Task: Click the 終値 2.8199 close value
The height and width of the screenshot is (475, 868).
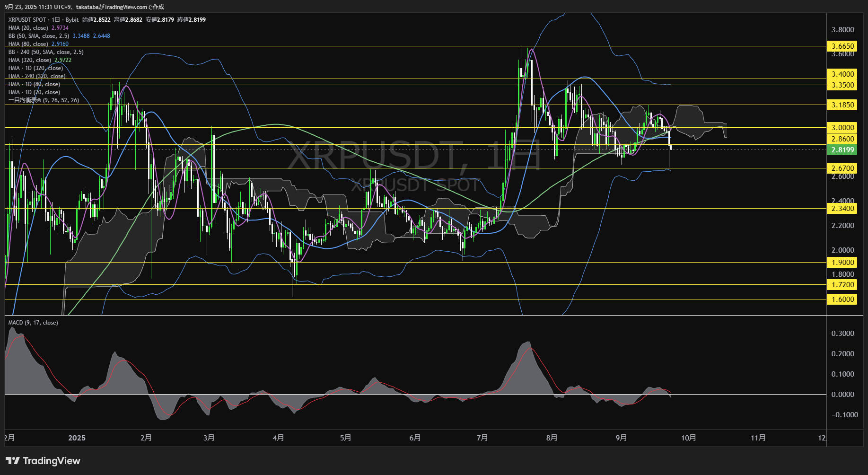Action: (192, 20)
